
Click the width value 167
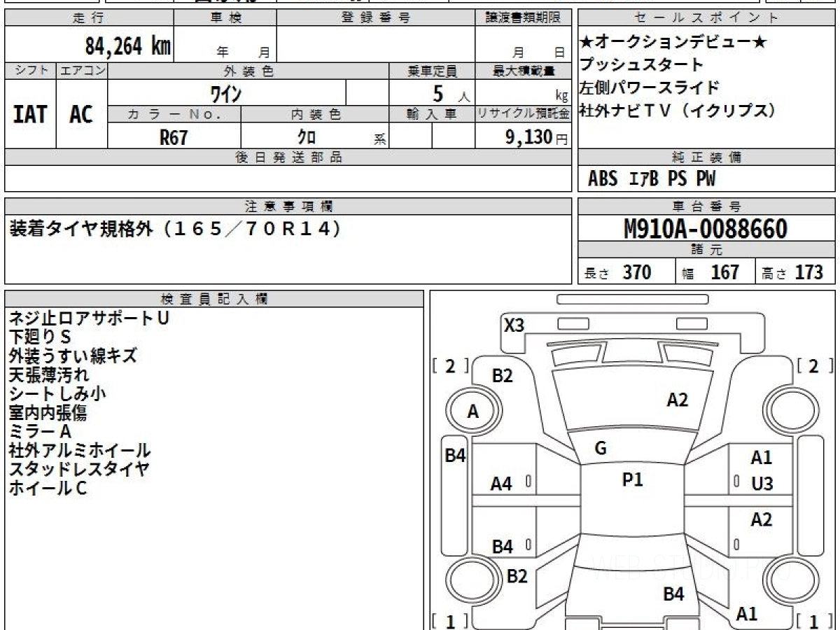[724, 272]
